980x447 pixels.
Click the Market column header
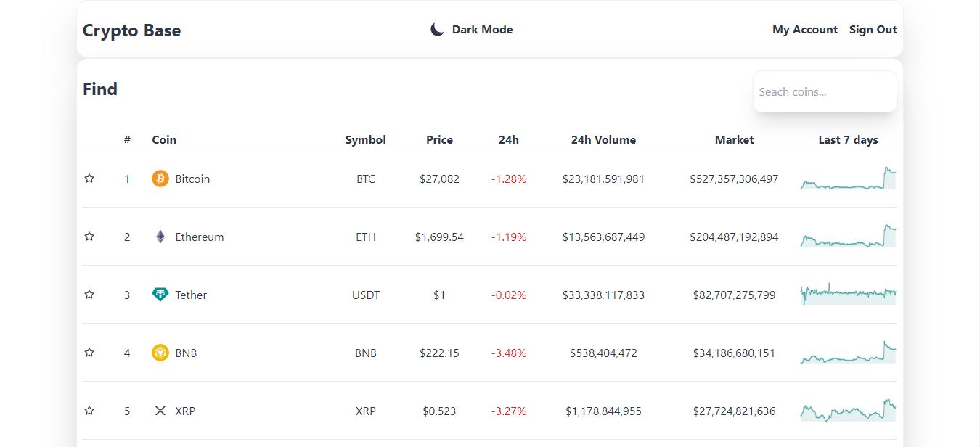pos(734,139)
